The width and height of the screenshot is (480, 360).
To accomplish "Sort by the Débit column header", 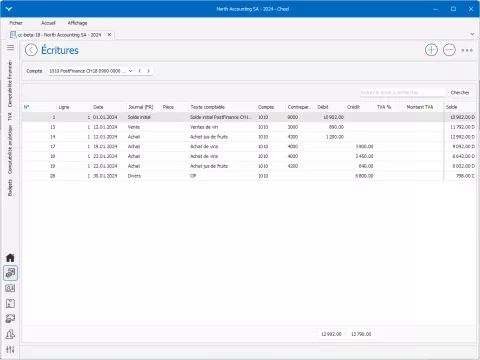I will (x=330, y=107).
